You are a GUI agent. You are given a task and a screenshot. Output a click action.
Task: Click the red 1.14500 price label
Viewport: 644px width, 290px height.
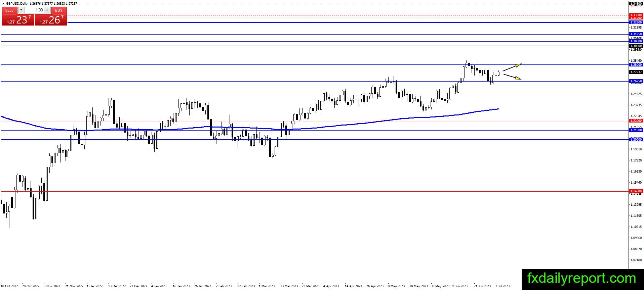point(636,191)
